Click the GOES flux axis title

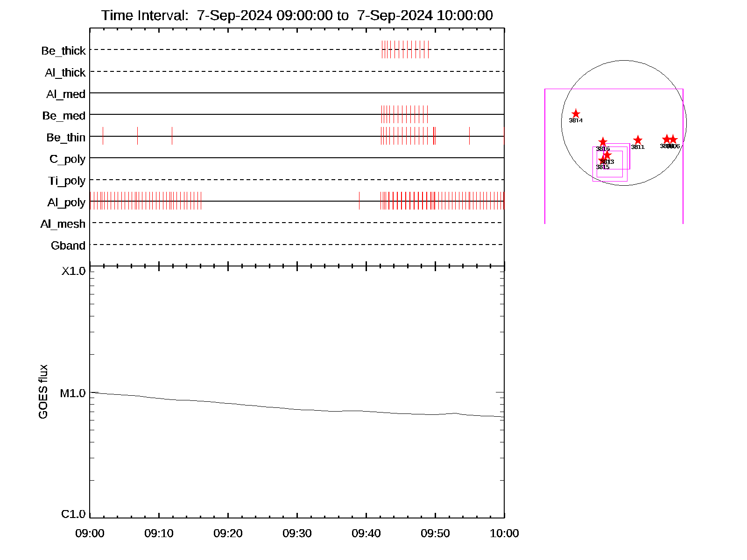coord(43,392)
